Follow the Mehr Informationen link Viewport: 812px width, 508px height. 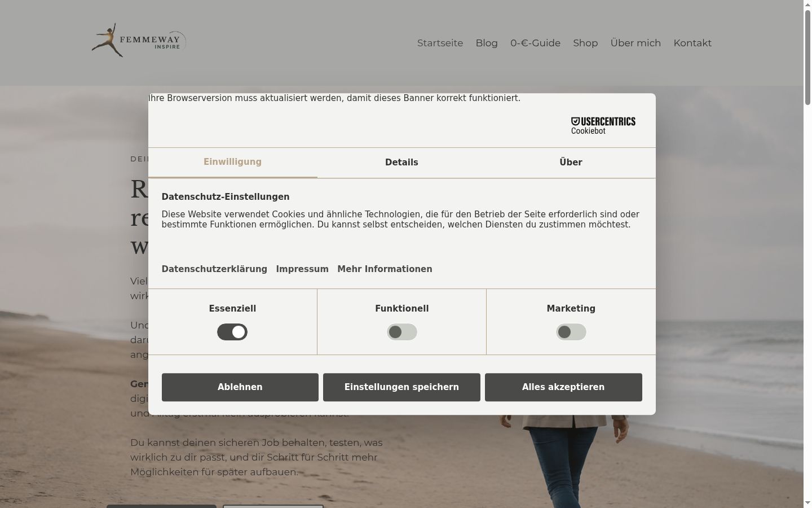point(385,269)
